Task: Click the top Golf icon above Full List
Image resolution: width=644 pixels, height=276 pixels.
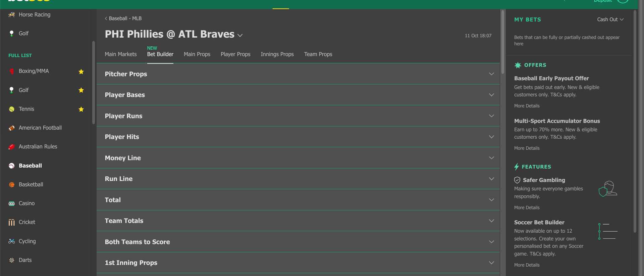Action: [12, 33]
